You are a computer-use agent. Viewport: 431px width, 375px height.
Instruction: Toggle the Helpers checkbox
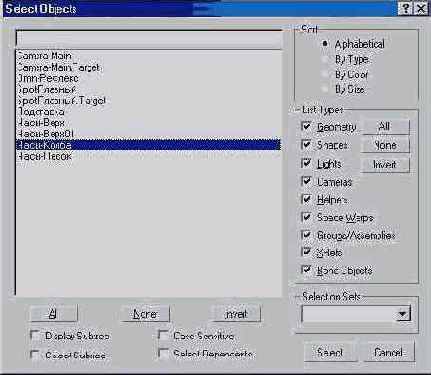pos(306,199)
